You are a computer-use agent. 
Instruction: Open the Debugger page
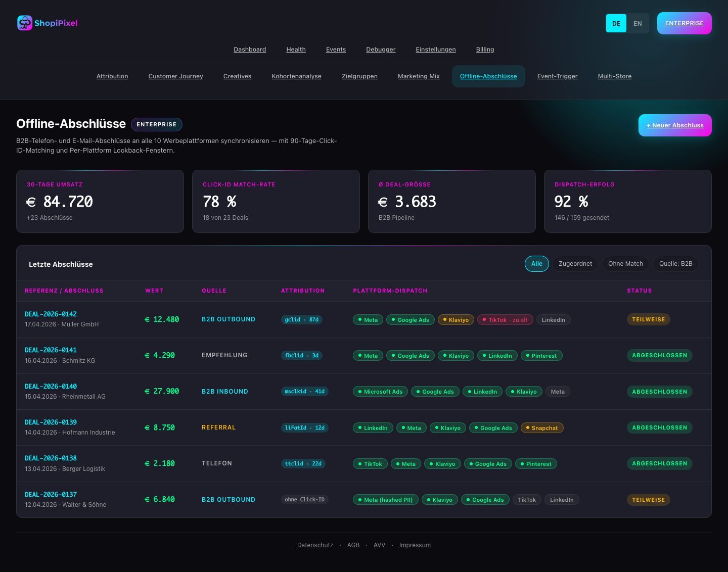coord(381,50)
